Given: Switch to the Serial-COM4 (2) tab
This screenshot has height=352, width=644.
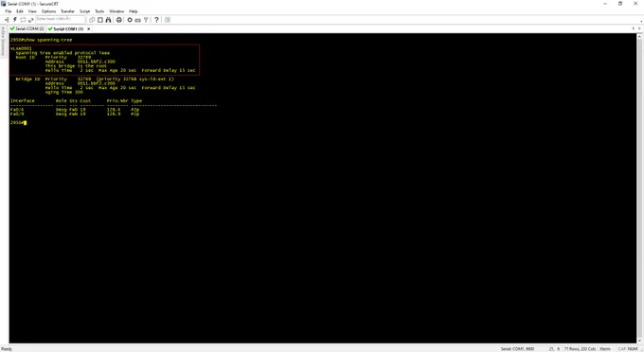Looking at the screenshot, I should click(27, 28).
